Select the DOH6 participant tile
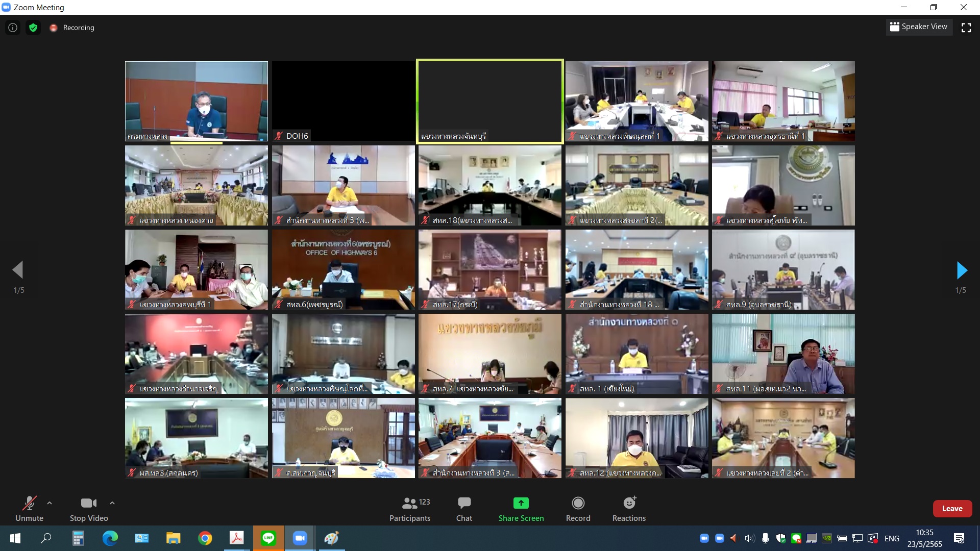 [343, 101]
